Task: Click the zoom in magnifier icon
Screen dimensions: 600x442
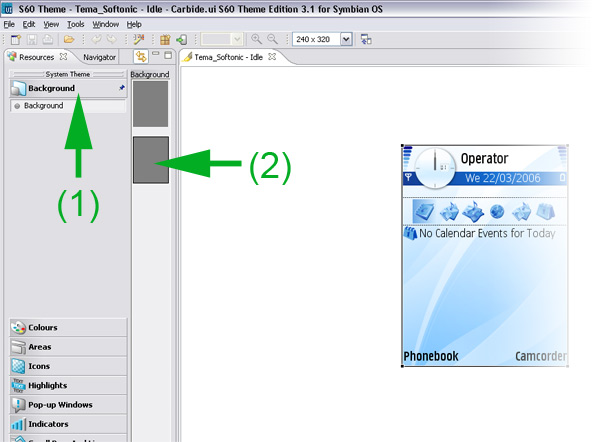Action: click(x=257, y=39)
